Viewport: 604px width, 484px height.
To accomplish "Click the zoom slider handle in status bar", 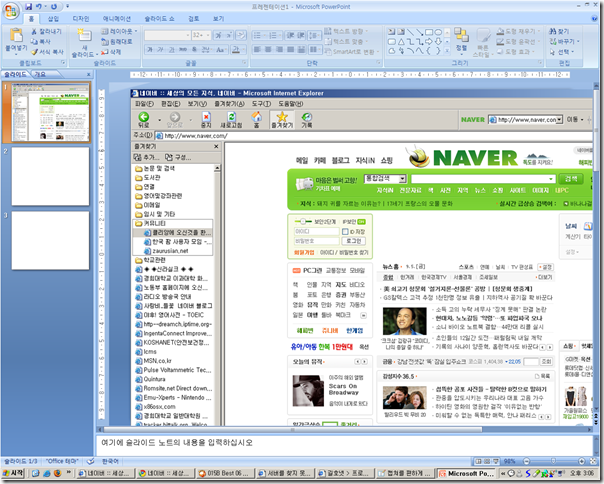I will click(x=553, y=461).
